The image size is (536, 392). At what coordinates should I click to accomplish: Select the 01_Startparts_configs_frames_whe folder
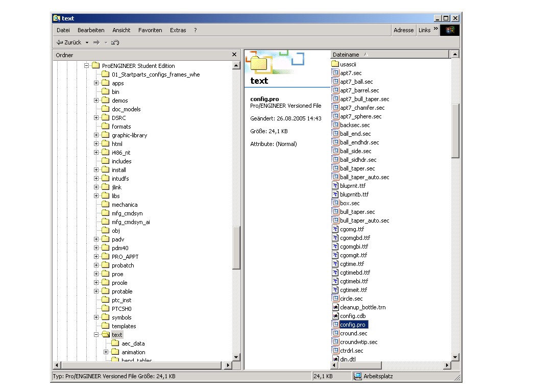156,75
